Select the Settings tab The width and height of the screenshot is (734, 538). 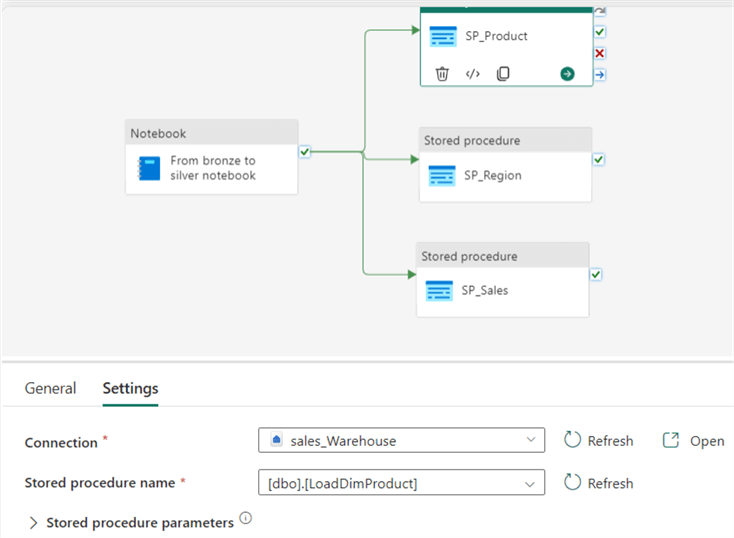click(130, 388)
